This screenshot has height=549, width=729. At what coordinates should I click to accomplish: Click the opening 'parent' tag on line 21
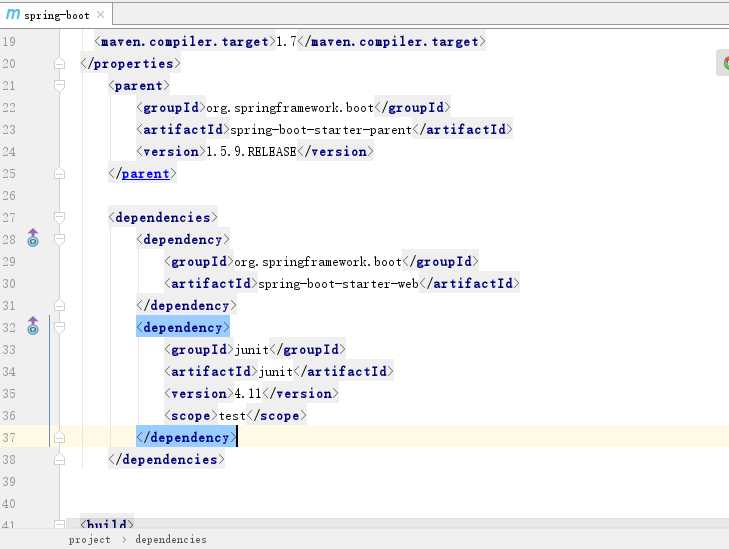139,86
